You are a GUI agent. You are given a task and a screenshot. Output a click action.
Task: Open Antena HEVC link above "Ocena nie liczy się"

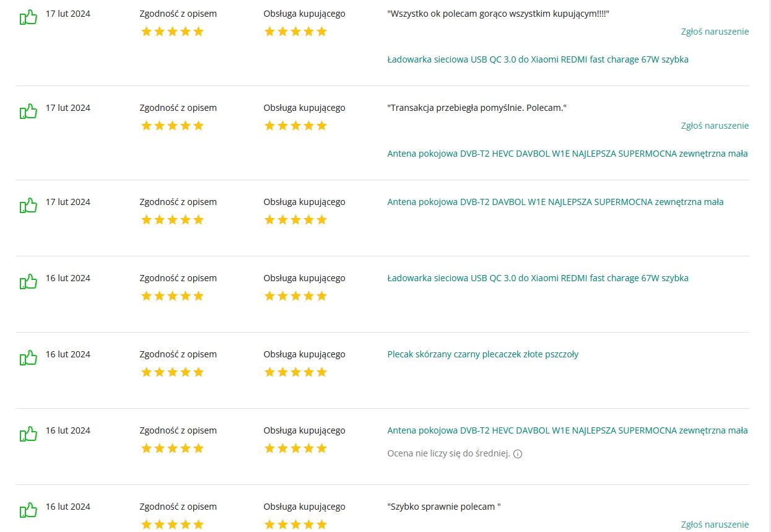point(567,430)
